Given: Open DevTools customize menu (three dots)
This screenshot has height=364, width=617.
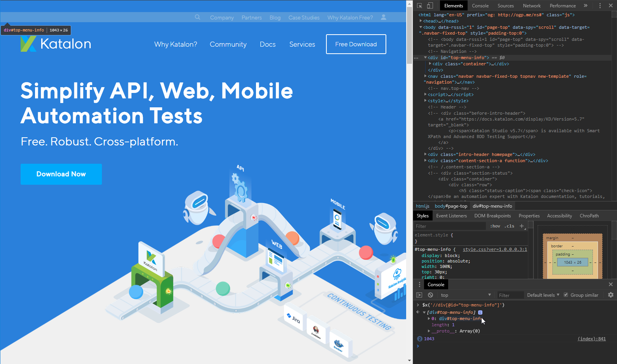Looking at the screenshot, I should [x=600, y=5].
